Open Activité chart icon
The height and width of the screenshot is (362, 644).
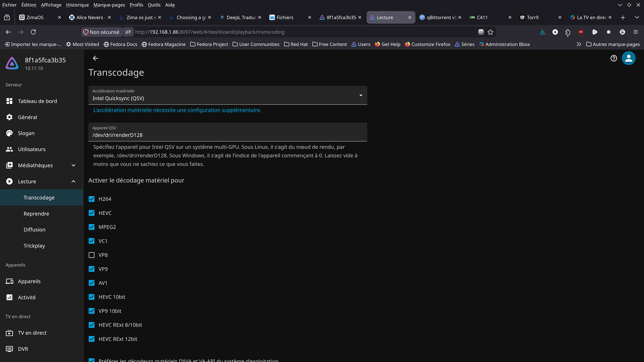[x=10, y=297]
